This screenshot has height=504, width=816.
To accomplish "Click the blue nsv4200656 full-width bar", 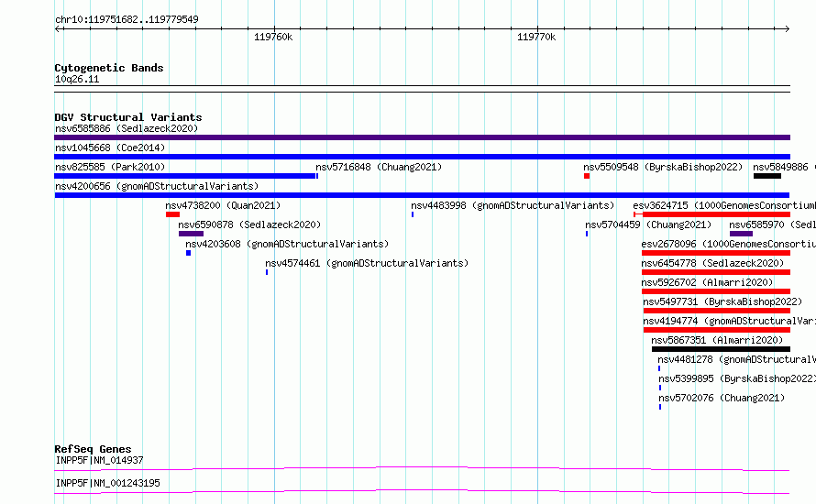I will 422,195.
